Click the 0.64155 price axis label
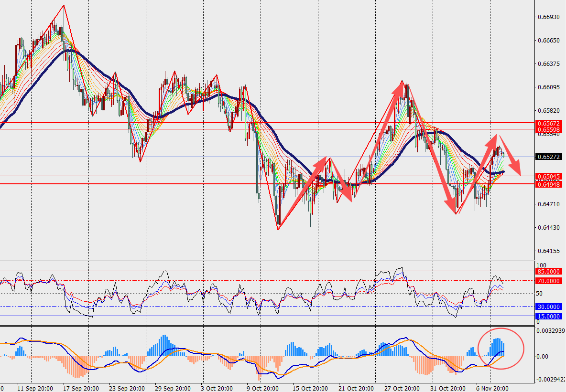Viewport: 566px width, 392px height. (x=548, y=251)
